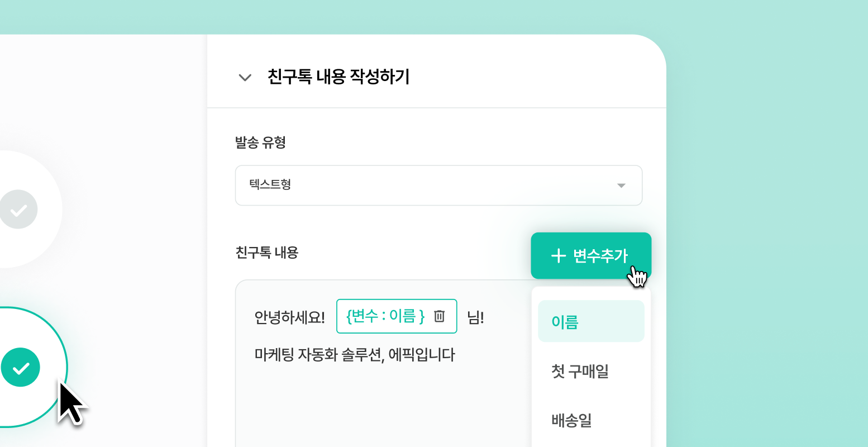Choose 배송일 from the variable list
This screenshot has width=868, height=447.
click(x=571, y=420)
